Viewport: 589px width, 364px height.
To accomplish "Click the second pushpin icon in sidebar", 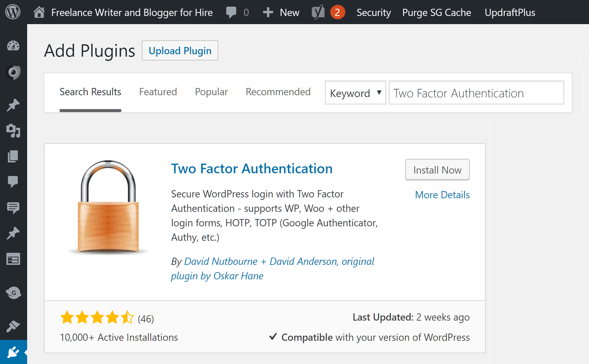I will [x=13, y=233].
